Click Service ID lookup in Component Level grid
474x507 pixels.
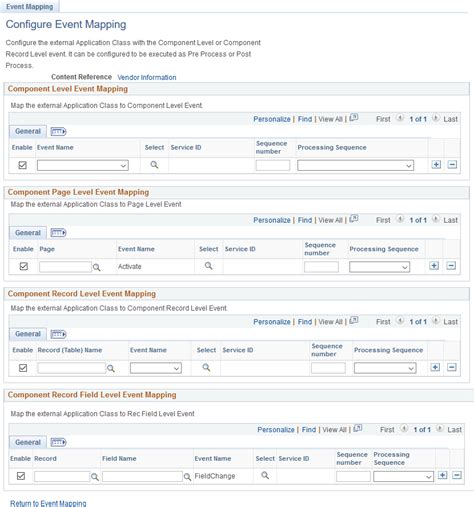(154, 165)
